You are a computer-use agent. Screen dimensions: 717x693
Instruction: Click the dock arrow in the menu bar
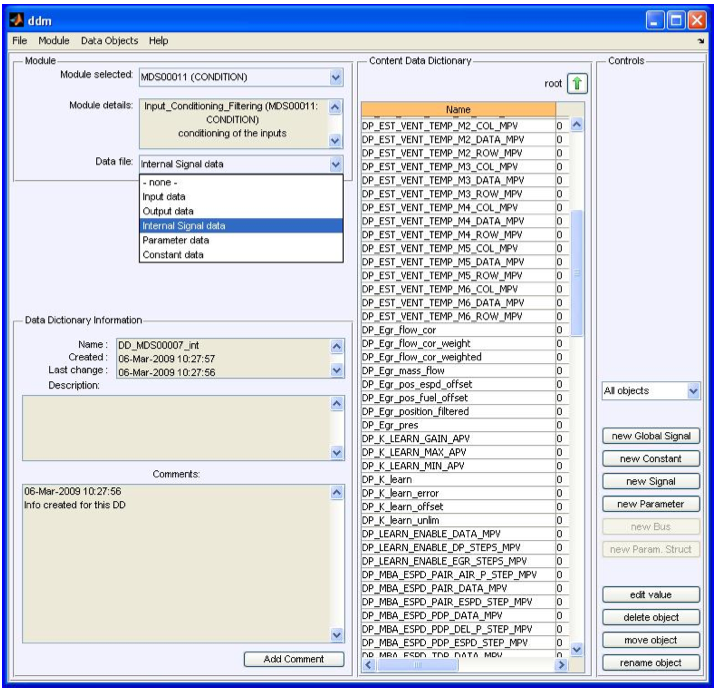[x=701, y=41]
